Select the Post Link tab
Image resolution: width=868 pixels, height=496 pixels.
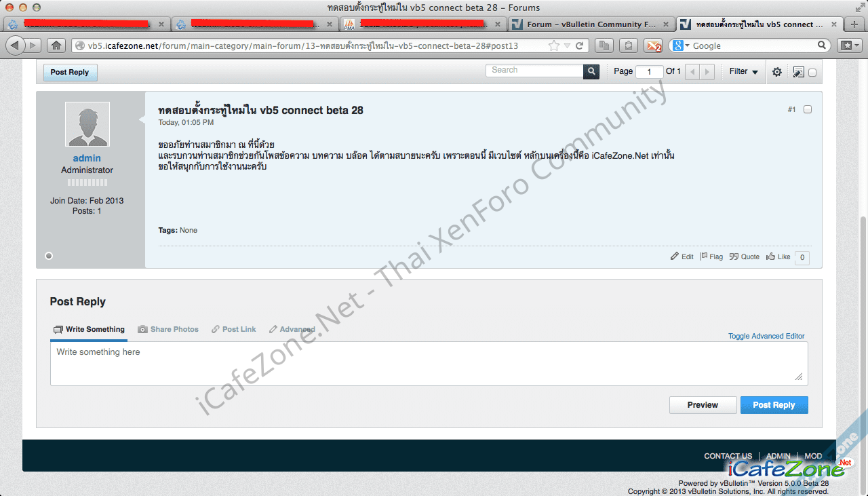pos(233,329)
